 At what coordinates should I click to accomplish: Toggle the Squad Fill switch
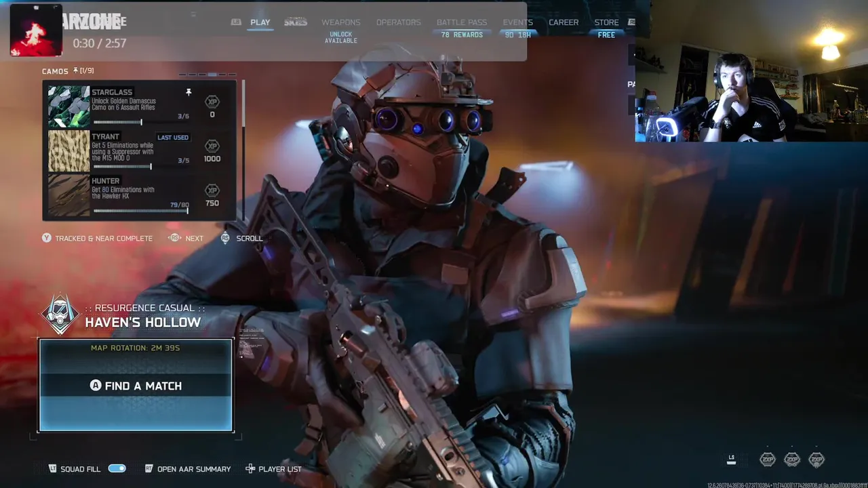point(117,468)
